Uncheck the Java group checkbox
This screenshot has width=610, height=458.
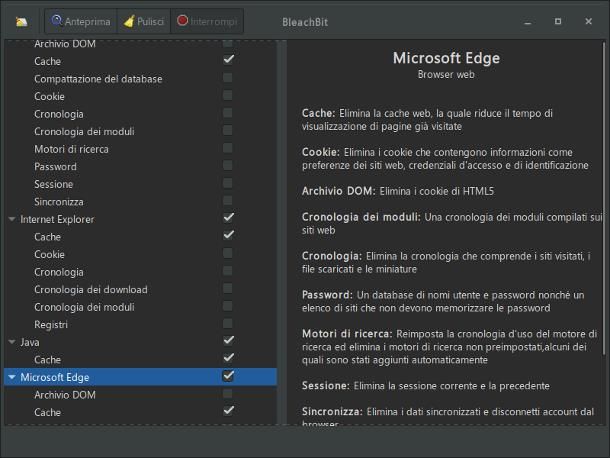tap(228, 340)
